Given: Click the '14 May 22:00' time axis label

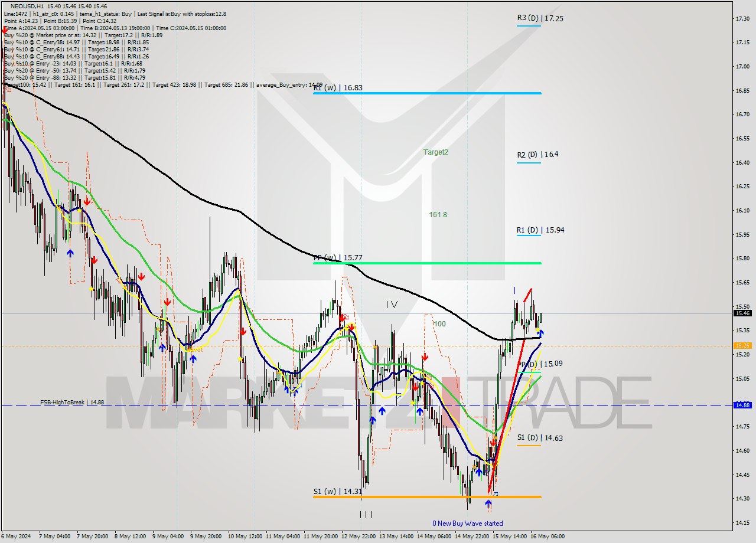Looking at the screenshot, I should (x=471, y=537).
